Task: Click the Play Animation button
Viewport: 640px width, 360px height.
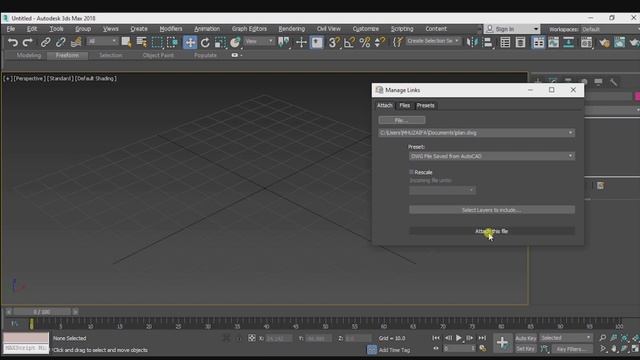Action: 459,338
